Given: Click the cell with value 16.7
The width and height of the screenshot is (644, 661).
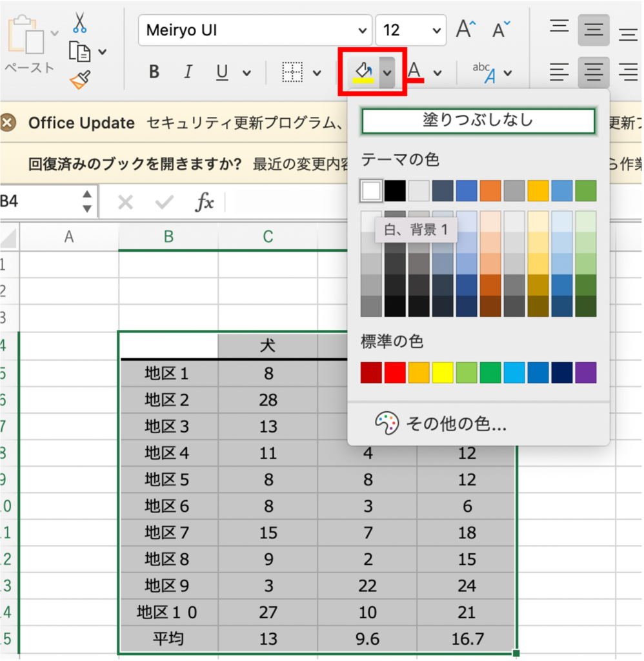Looking at the screenshot, I should click(467, 639).
